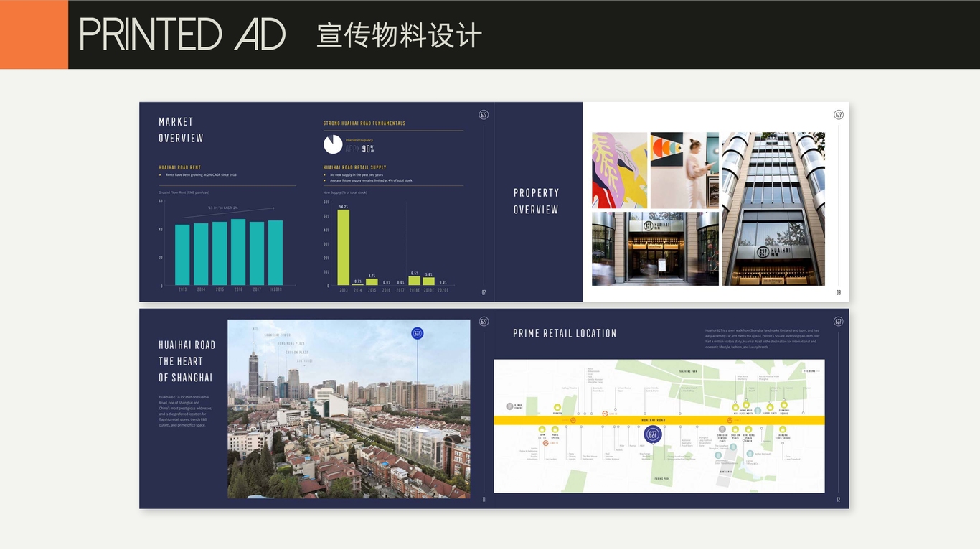Click the Line 10 metro icon under IAPM
Viewport: 980px width, 550px height.
[x=545, y=443]
